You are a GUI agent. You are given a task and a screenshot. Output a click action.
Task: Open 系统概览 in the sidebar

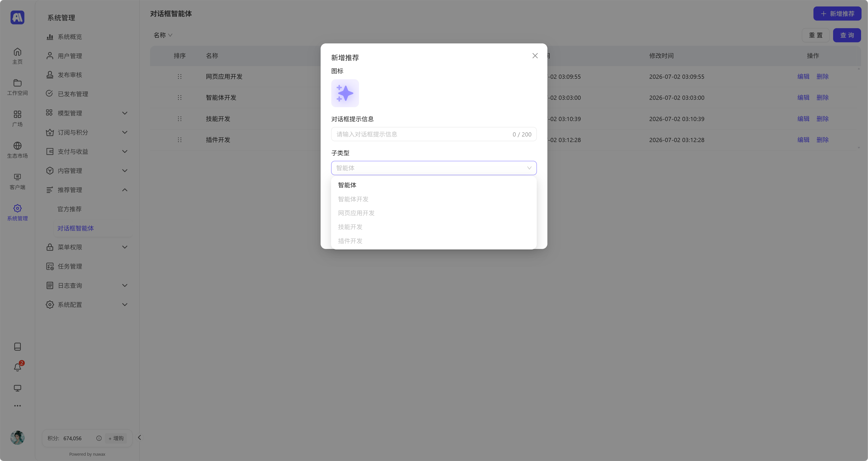[87, 37]
